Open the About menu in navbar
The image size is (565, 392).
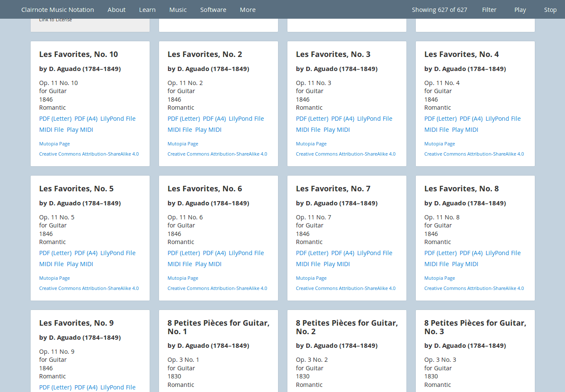click(116, 10)
